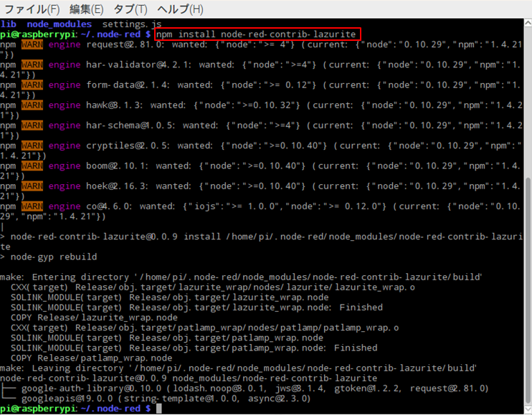
Task: Click the 'node_modules' directory name
Action: [x=59, y=24]
